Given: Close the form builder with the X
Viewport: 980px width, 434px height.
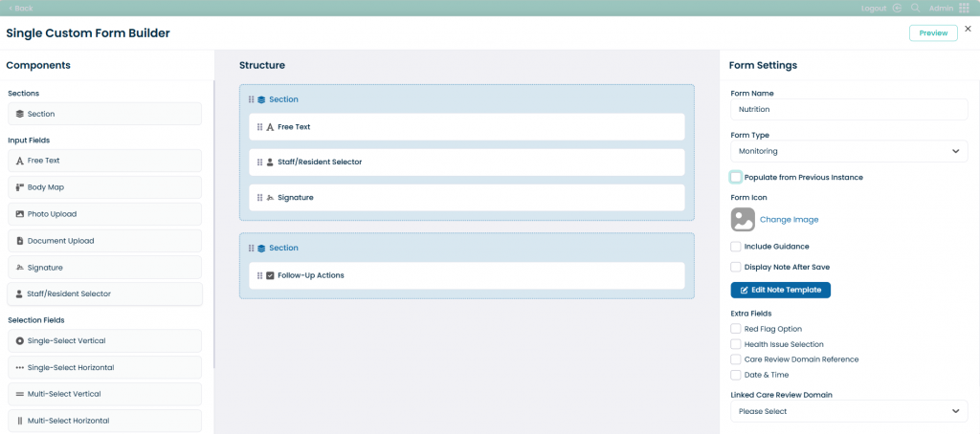Looking at the screenshot, I should coord(969,29).
